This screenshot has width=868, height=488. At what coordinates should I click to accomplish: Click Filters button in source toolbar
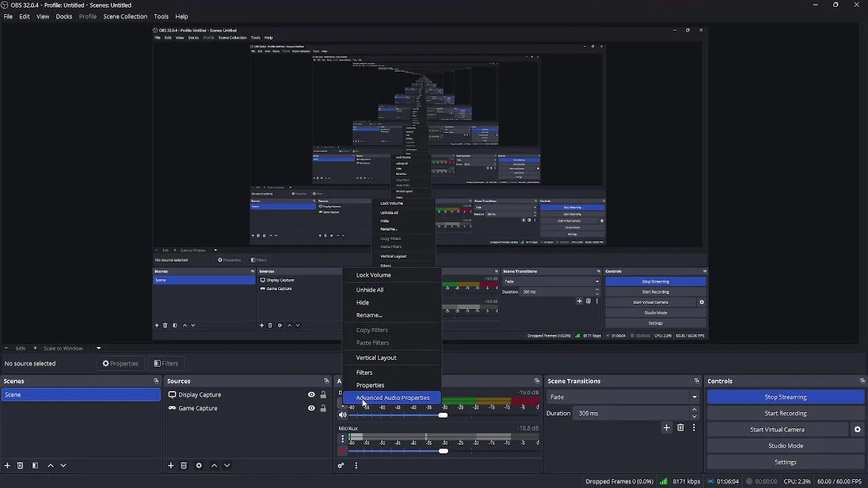point(165,363)
